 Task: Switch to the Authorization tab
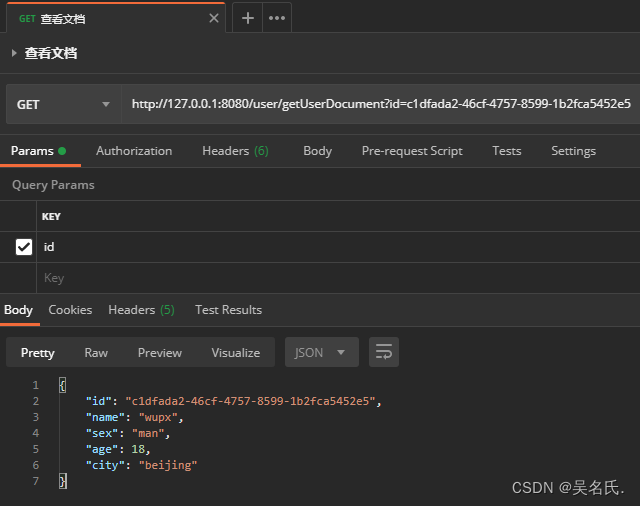pyautogui.click(x=134, y=151)
